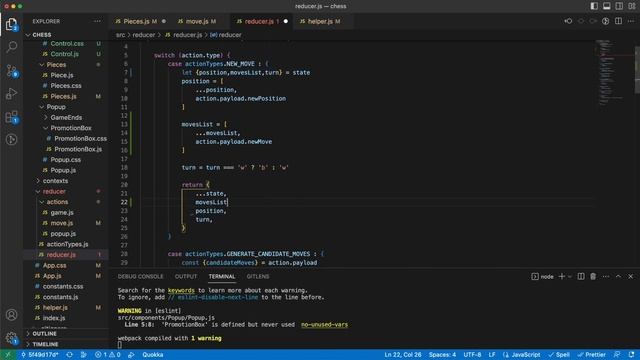Open Source Control view in activity bar
The image size is (640, 360).
11,71
